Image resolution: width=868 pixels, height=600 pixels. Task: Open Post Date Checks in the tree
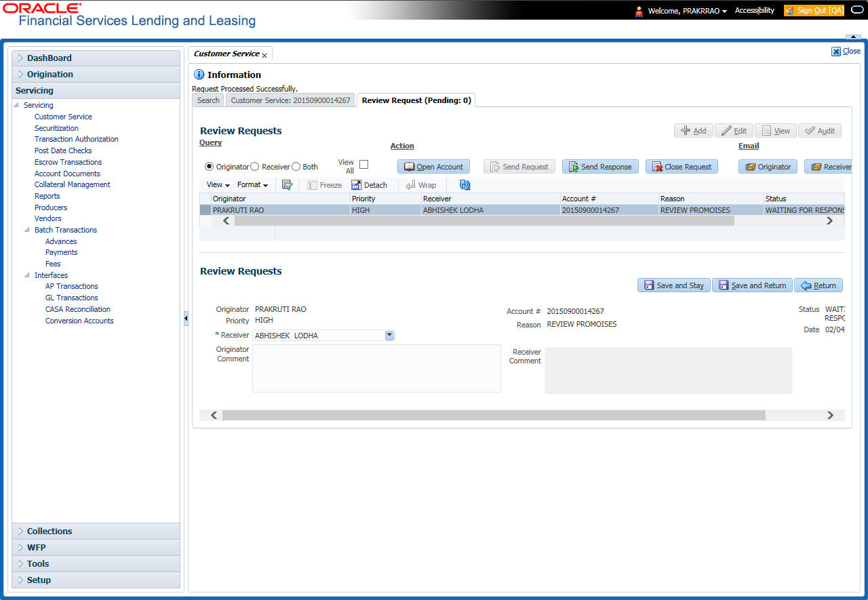click(63, 151)
